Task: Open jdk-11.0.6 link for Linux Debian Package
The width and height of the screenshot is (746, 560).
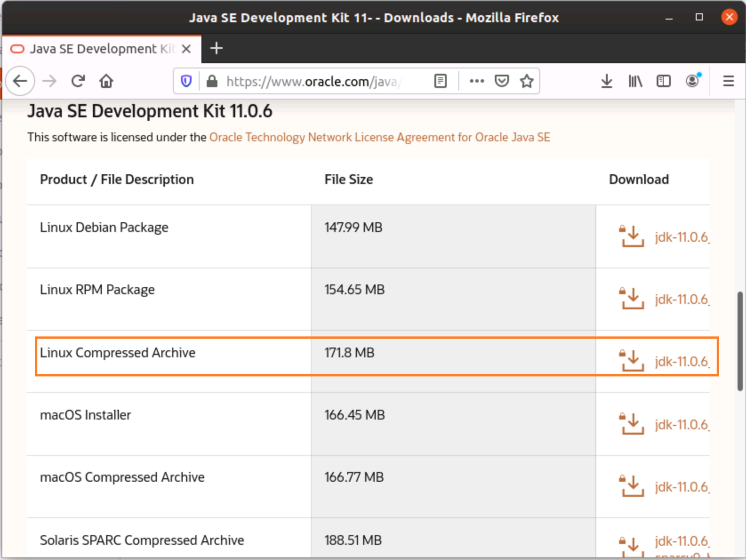Action: click(x=682, y=237)
